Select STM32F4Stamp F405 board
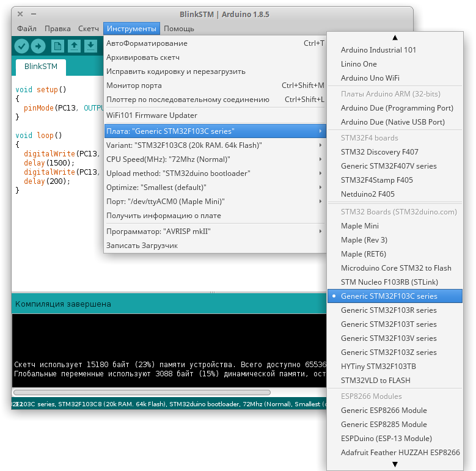This screenshot has width=476, height=471. click(x=395, y=180)
